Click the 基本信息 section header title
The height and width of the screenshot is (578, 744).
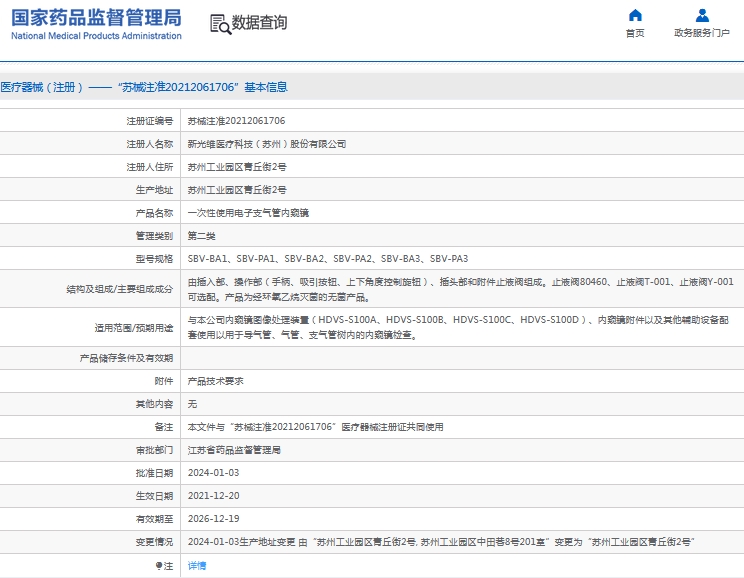click(144, 87)
